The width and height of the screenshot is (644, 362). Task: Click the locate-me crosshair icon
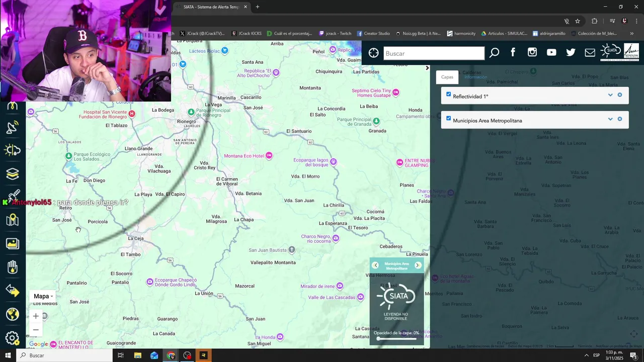[x=373, y=53]
